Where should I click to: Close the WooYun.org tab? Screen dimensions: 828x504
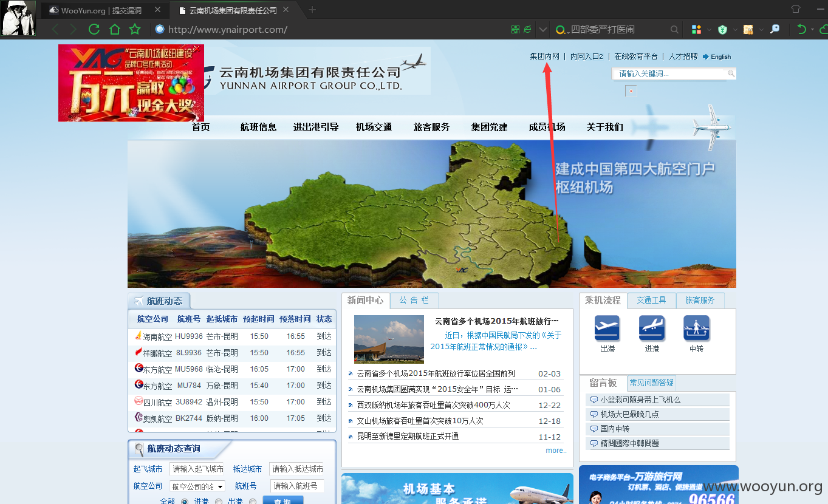coord(158,10)
